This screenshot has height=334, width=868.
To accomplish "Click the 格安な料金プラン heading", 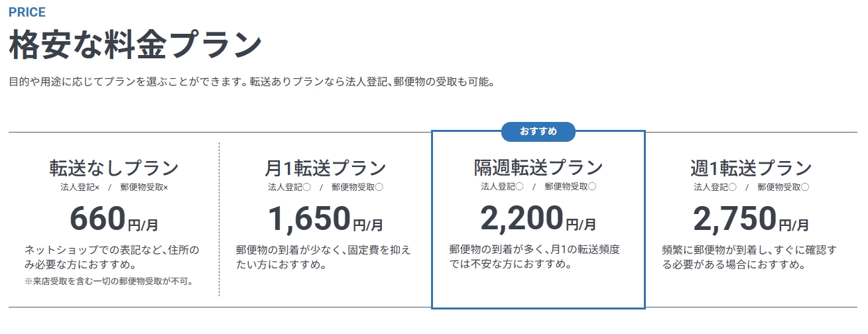I will pyautogui.click(x=135, y=45).
